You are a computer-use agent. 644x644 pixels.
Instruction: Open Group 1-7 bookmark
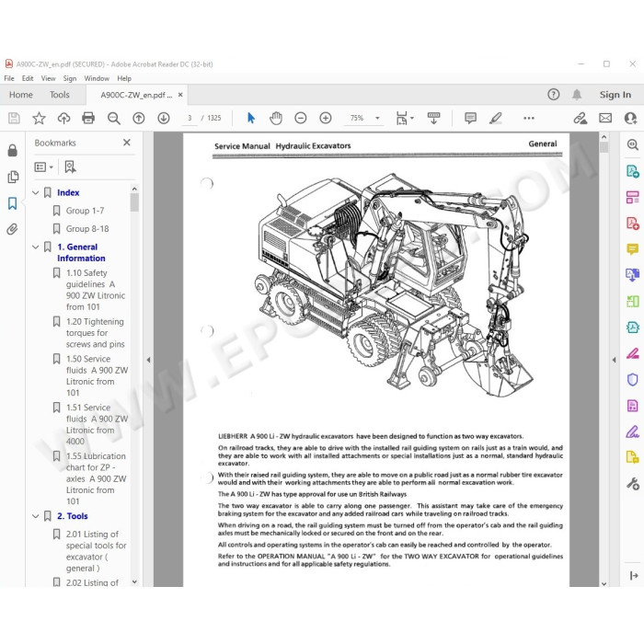point(85,211)
